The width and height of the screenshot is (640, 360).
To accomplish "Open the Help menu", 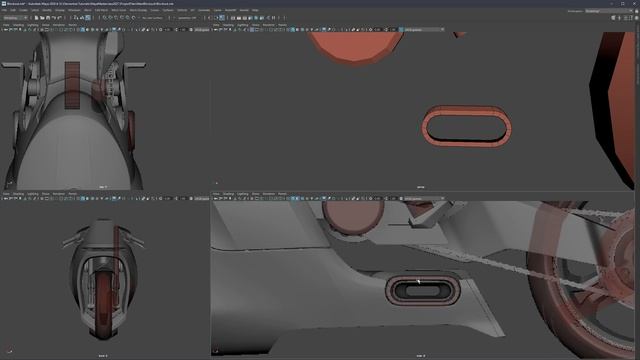I will pos(255,10).
